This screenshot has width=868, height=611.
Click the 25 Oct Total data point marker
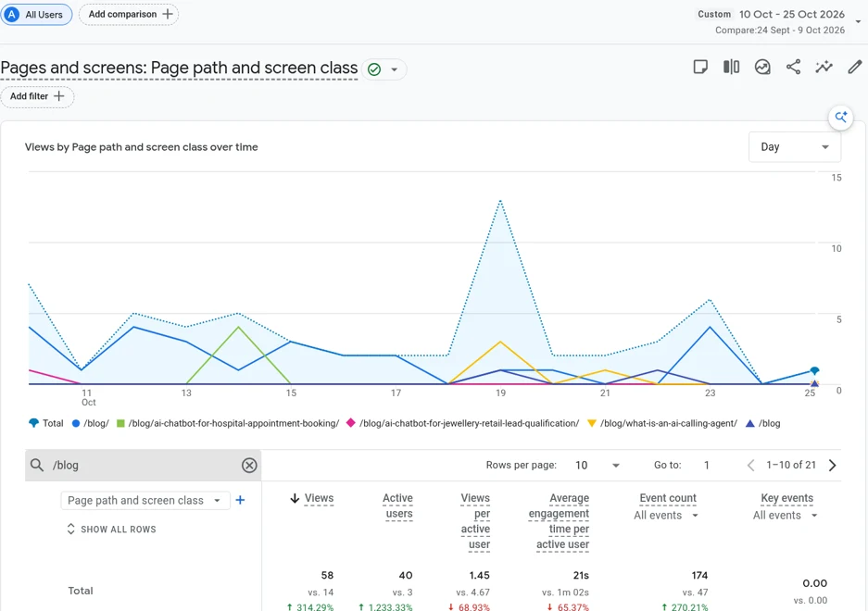tap(814, 371)
